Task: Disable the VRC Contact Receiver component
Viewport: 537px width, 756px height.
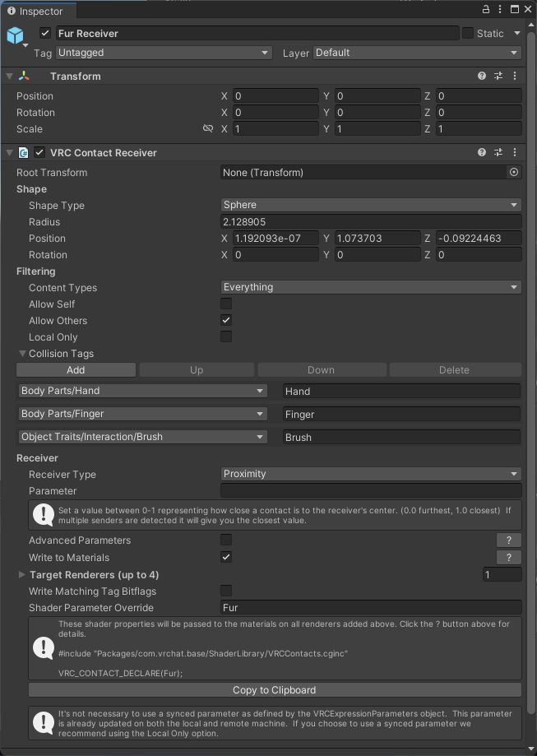Action: point(39,152)
